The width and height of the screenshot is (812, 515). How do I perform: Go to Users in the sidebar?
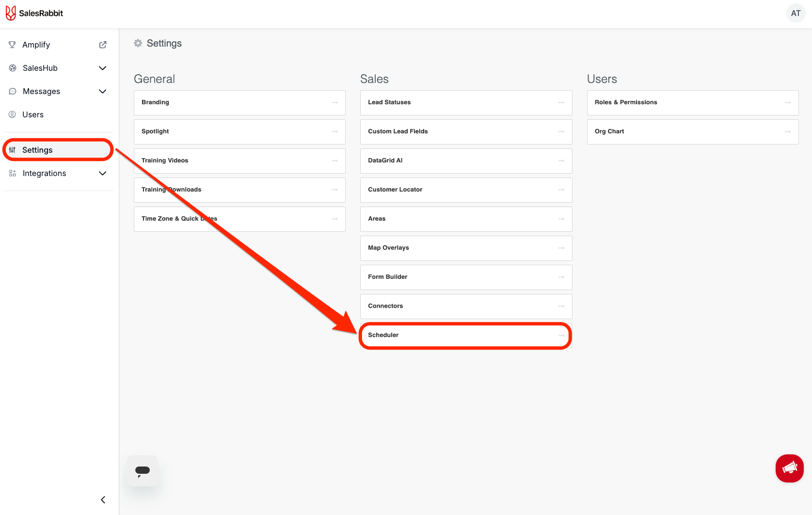58,114
